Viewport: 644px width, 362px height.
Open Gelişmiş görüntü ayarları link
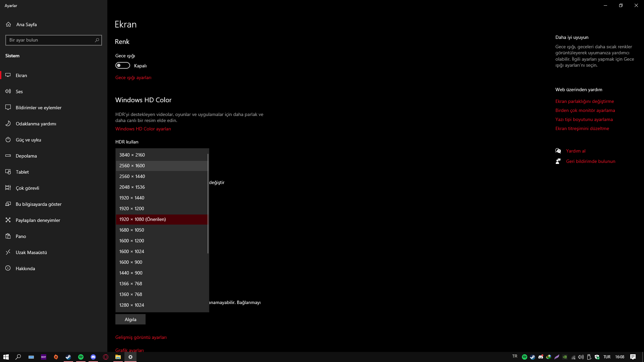141,337
